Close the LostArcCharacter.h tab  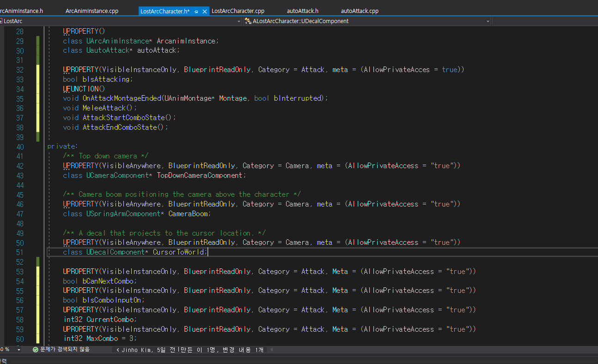coord(205,11)
